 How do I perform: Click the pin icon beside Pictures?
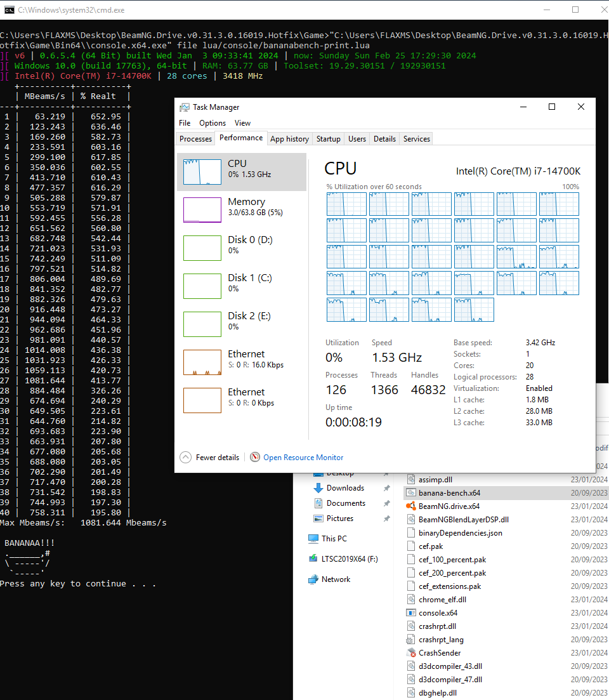(x=386, y=518)
